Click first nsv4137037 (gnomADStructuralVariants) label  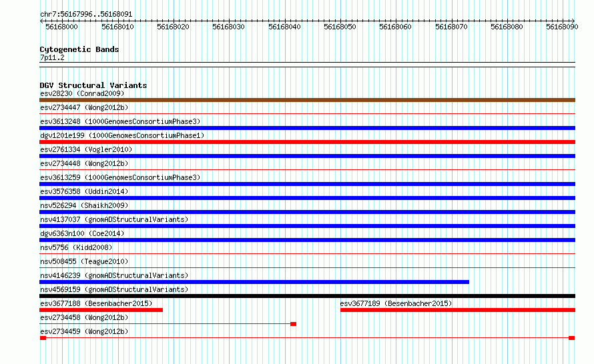point(114,219)
